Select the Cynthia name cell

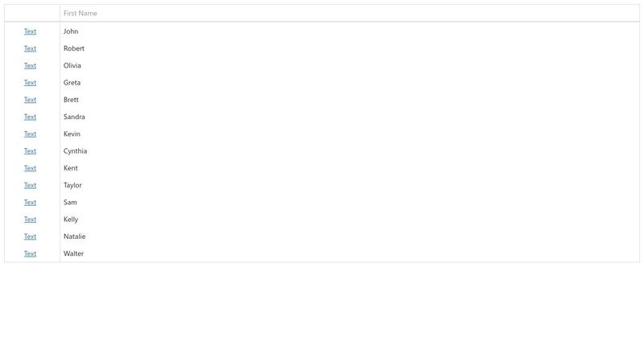tap(349, 151)
